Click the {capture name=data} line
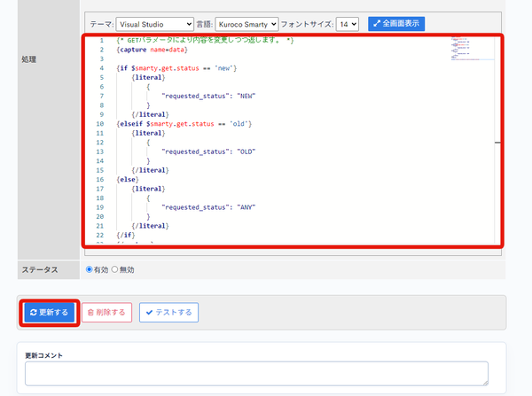Screen dimensions: 532x396 (152, 50)
